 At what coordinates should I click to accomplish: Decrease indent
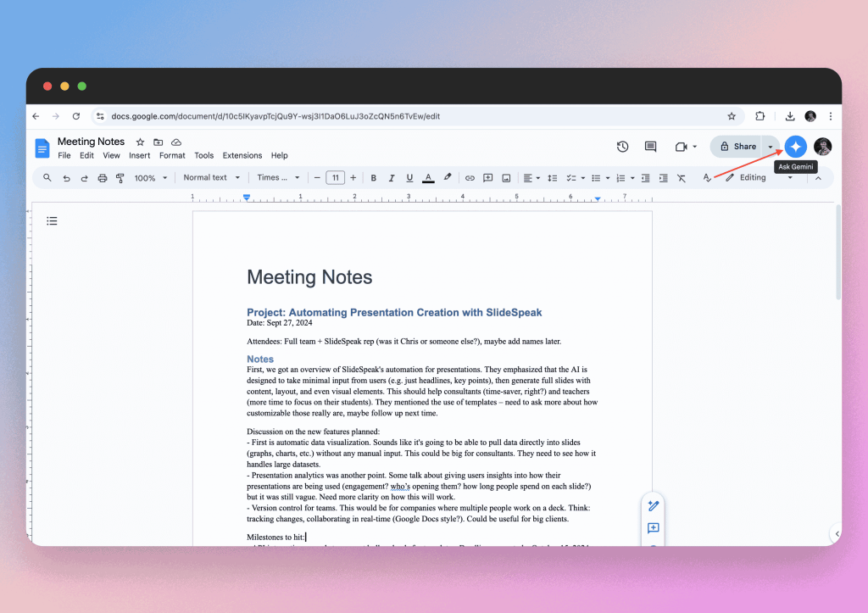[x=645, y=178]
